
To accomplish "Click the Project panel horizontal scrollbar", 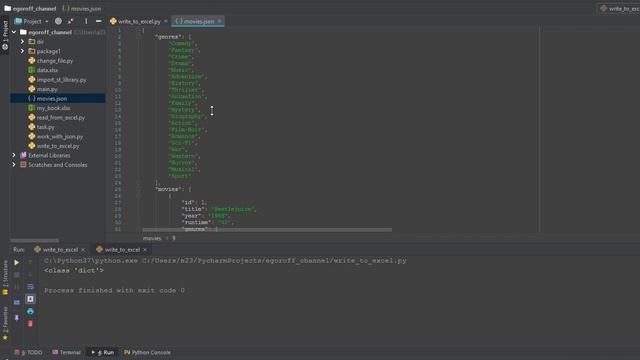I will (35, 241).
